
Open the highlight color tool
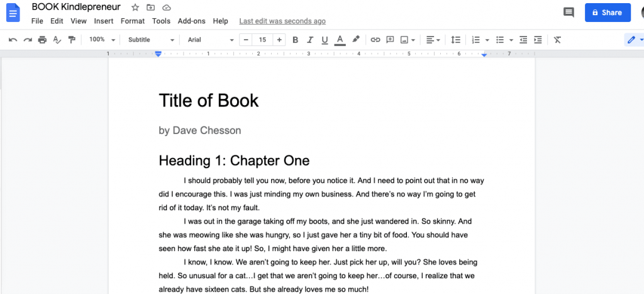pyautogui.click(x=356, y=40)
